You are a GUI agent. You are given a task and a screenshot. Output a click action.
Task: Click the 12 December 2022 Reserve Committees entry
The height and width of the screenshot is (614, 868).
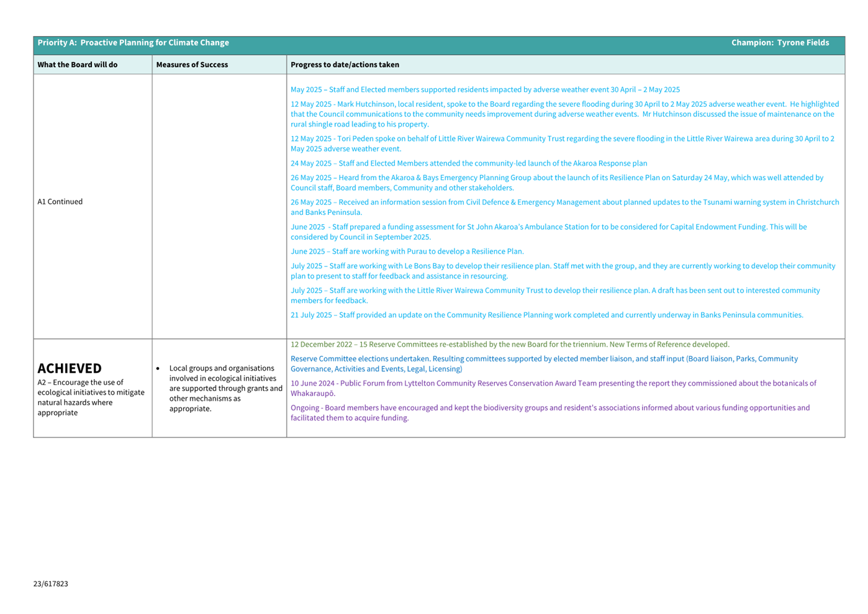(x=510, y=345)
